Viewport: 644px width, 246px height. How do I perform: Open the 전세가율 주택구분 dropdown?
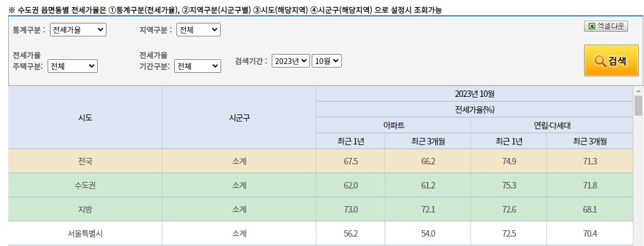(x=73, y=66)
